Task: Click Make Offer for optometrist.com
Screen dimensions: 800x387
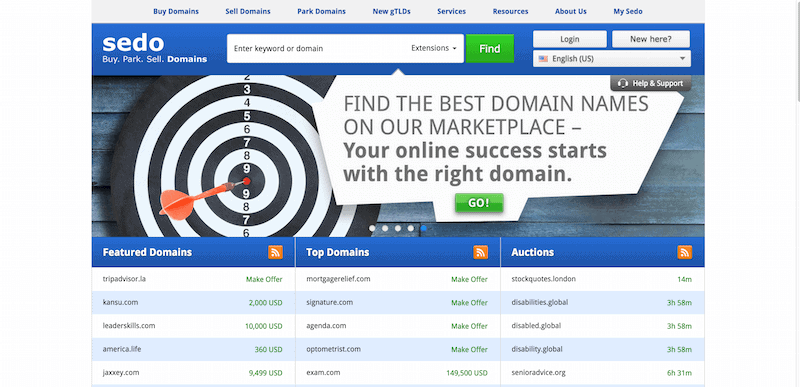Action: (469, 350)
